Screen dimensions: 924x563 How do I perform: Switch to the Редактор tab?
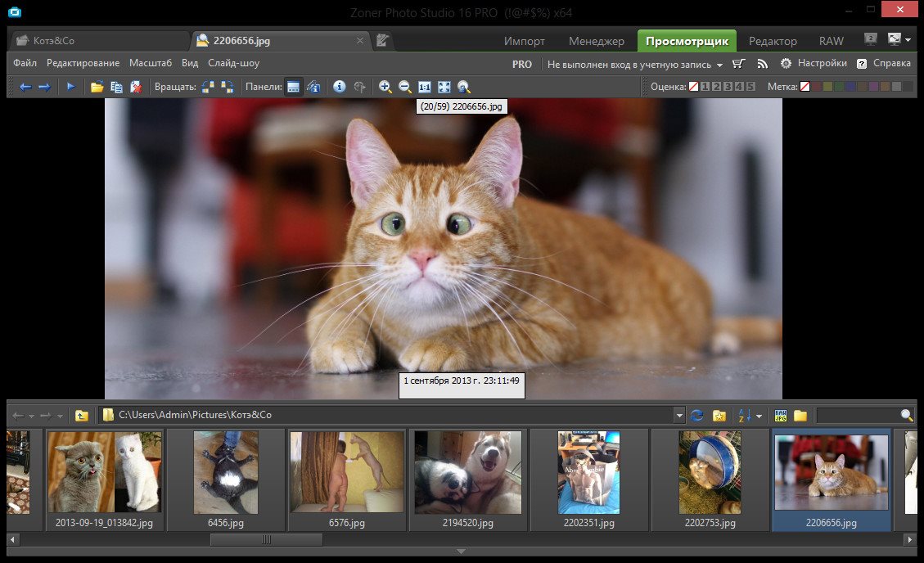(772, 41)
